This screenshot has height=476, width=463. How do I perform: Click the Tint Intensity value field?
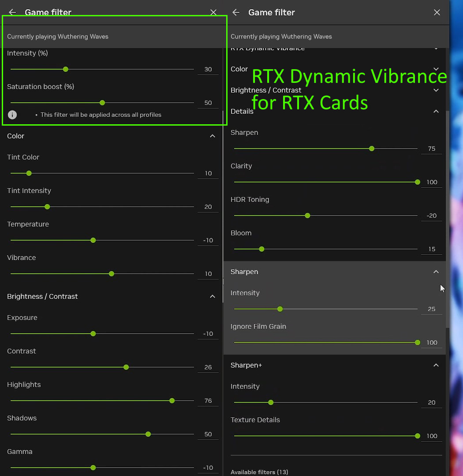[x=208, y=207]
